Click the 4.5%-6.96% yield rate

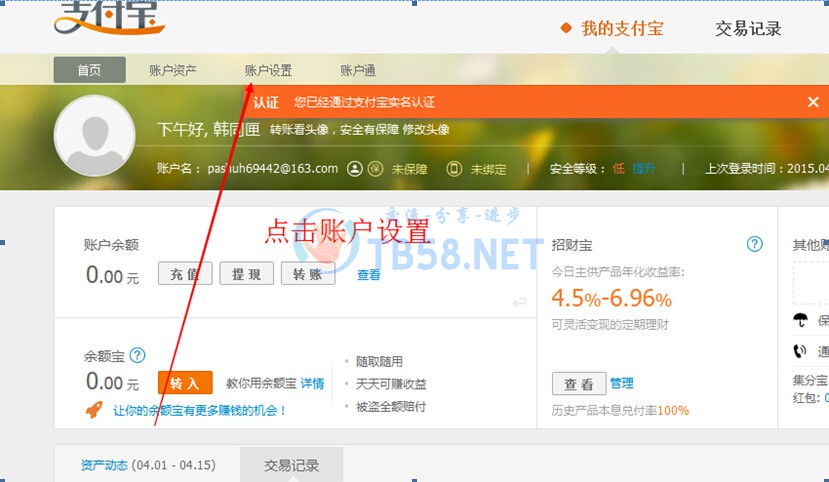coord(611,298)
